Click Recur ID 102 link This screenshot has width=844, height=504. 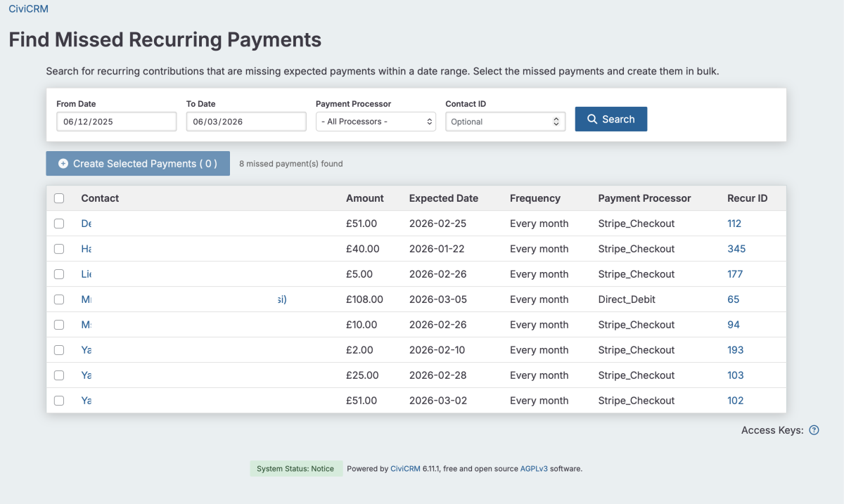pos(735,401)
